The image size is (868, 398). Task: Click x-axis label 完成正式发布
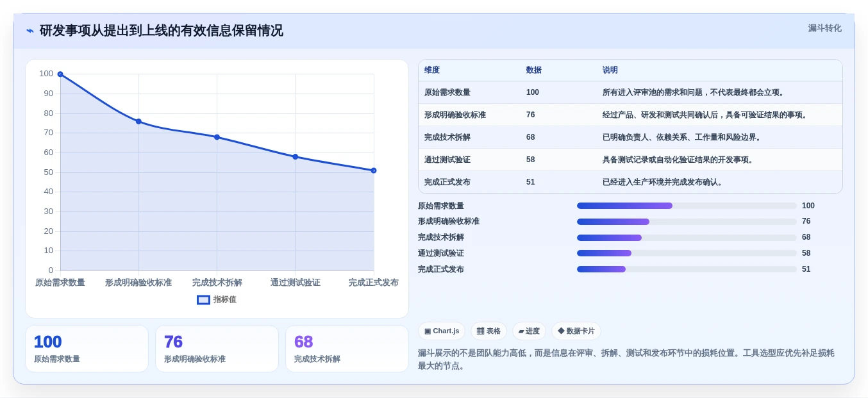(x=374, y=283)
